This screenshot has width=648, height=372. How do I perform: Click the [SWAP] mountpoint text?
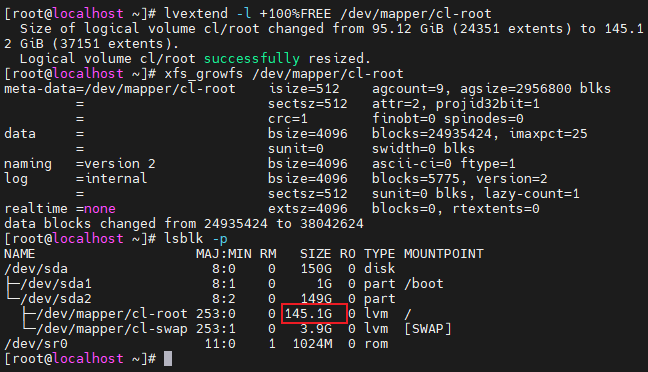pyautogui.click(x=428, y=329)
